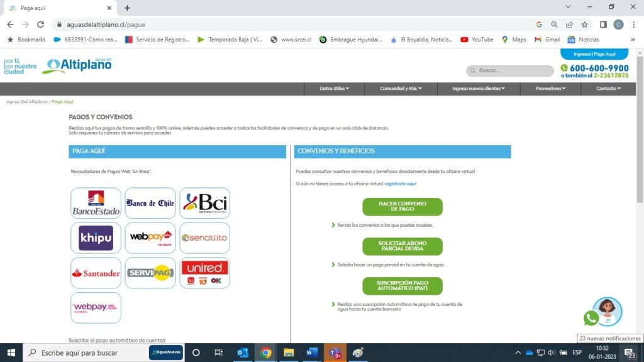Viewport: 644px width, 362px height.
Task: Open the YouTube bookmark
Action: (477, 40)
